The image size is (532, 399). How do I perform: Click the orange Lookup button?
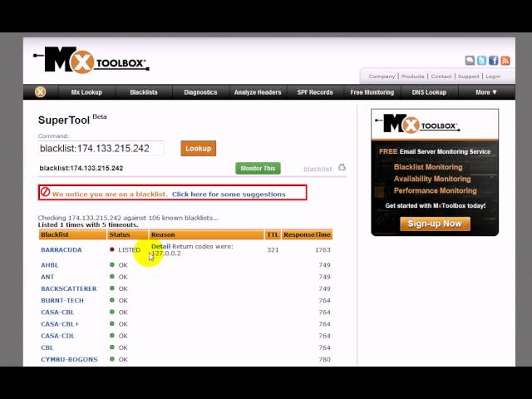pos(198,148)
